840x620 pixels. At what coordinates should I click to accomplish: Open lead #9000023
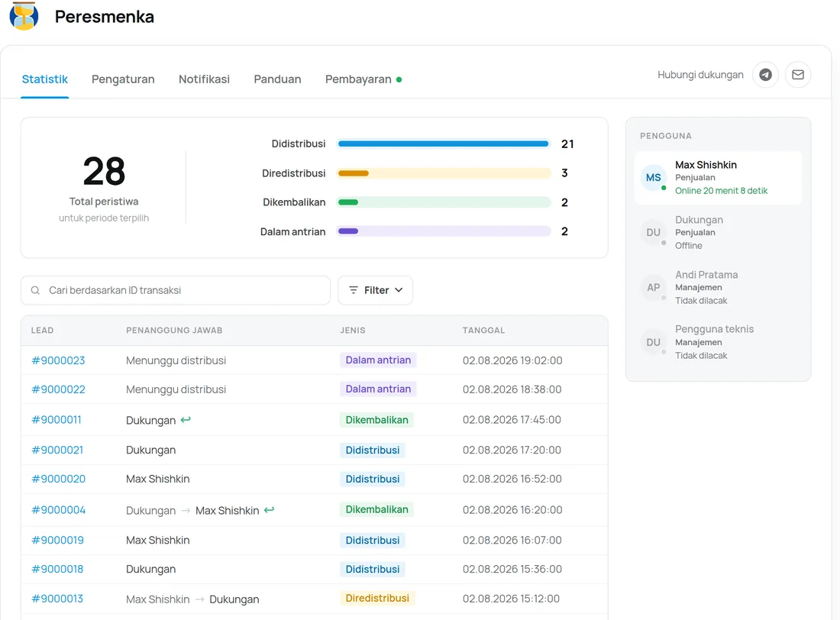pyautogui.click(x=58, y=360)
